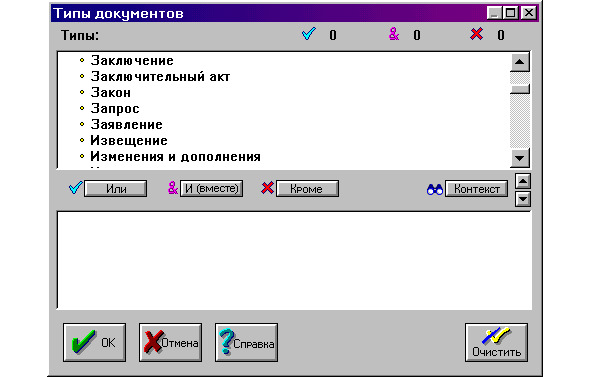
Task: Click bullet marker beside Извещение
Action: 82,140
